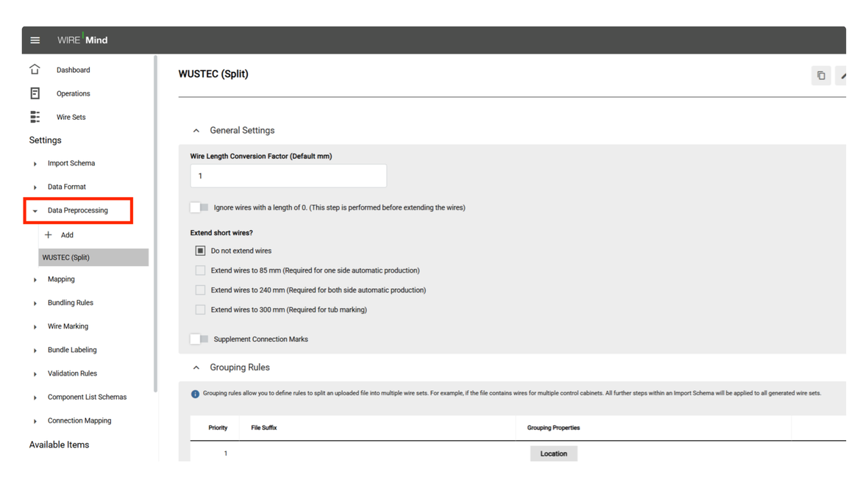Click the Location grouping property button

(x=554, y=453)
